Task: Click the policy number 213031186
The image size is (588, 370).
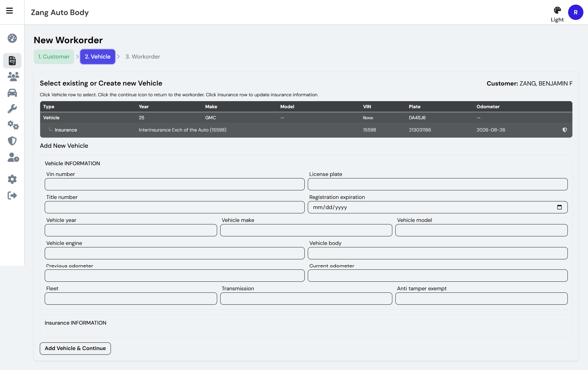Action: (420, 130)
